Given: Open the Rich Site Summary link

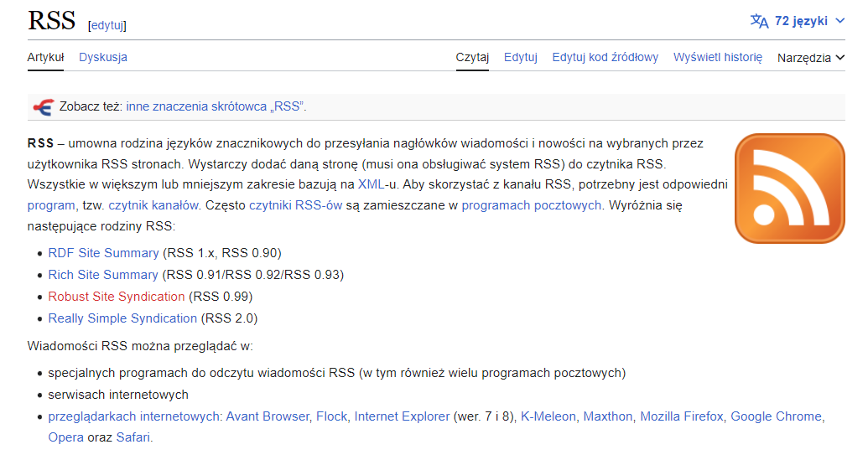Looking at the screenshot, I should (x=103, y=275).
